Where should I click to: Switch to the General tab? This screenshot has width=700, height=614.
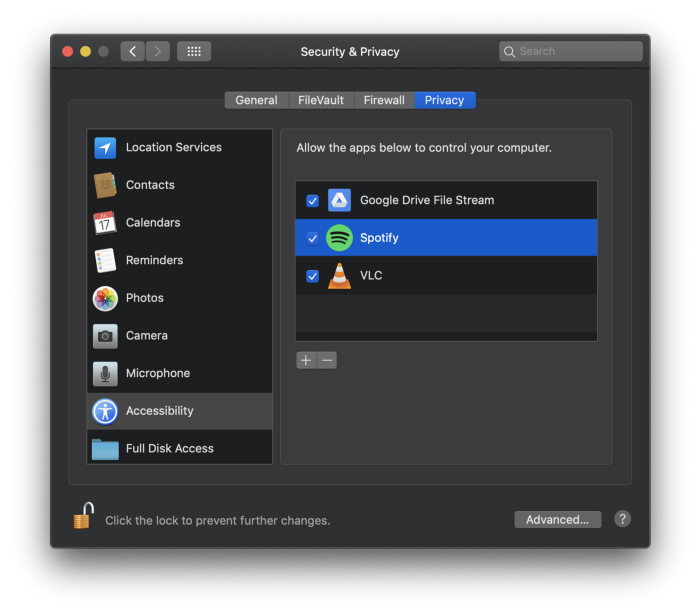[256, 100]
